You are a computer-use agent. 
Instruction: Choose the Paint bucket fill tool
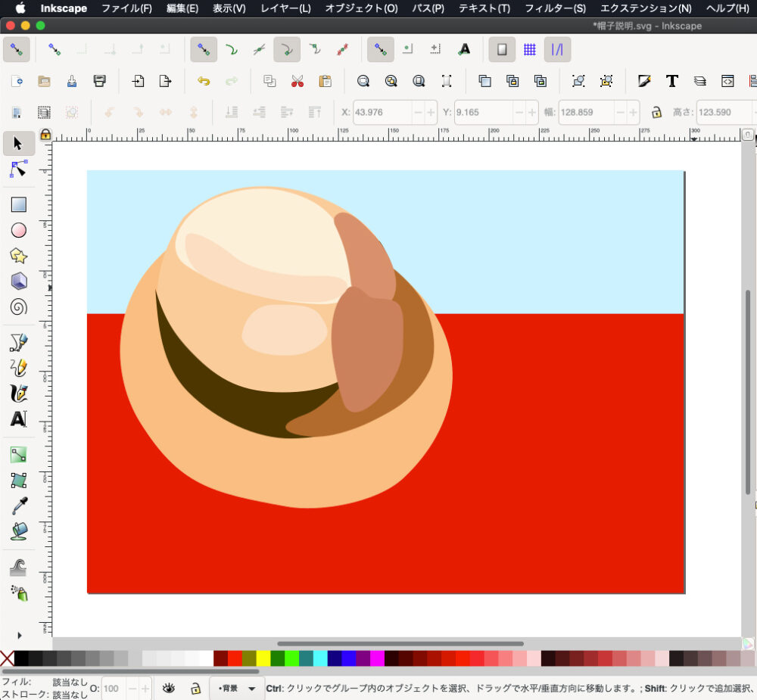(x=19, y=531)
